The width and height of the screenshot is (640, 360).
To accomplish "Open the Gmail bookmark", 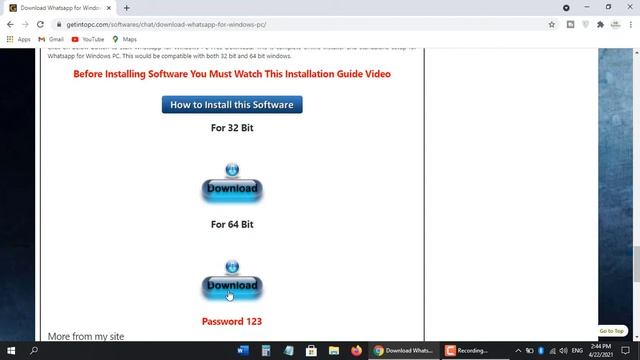I will pos(51,39).
